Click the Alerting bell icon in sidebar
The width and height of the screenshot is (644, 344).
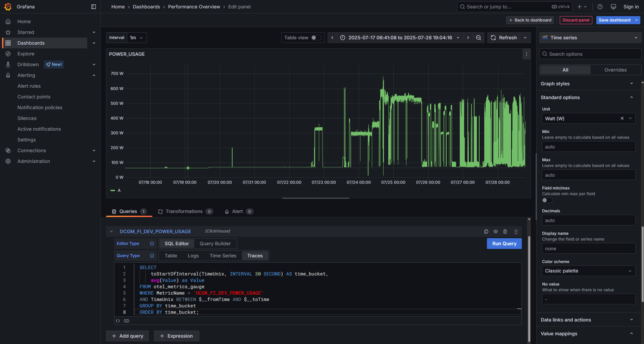pos(8,75)
